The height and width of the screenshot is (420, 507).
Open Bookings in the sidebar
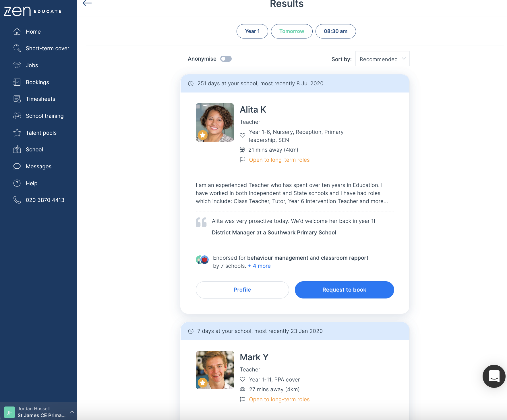[x=37, y=82]
